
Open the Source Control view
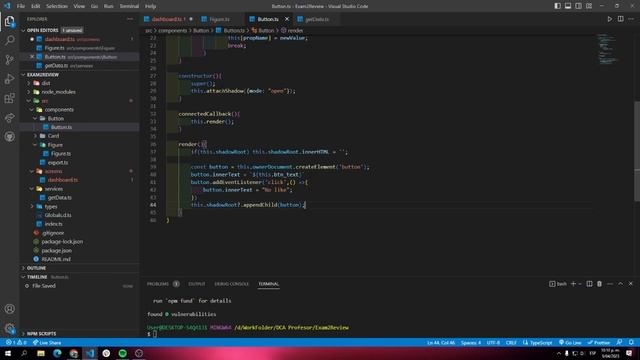(x=9, y=60)
